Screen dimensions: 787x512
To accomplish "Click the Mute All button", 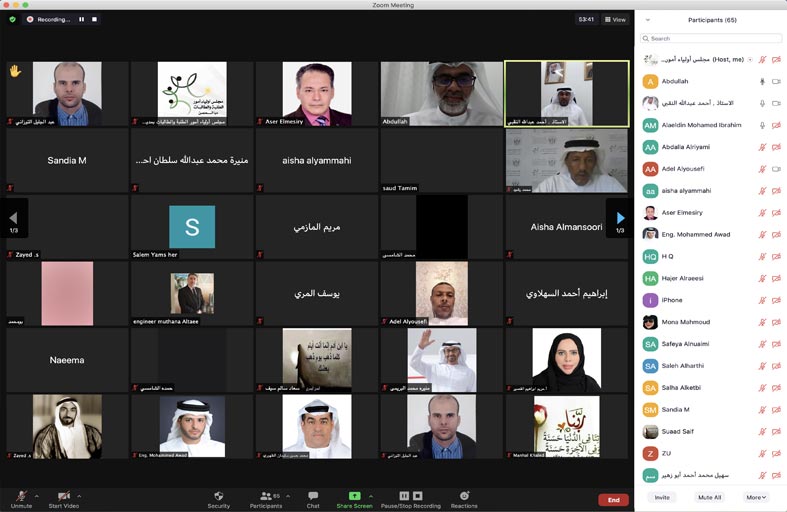I will (709, 497).
